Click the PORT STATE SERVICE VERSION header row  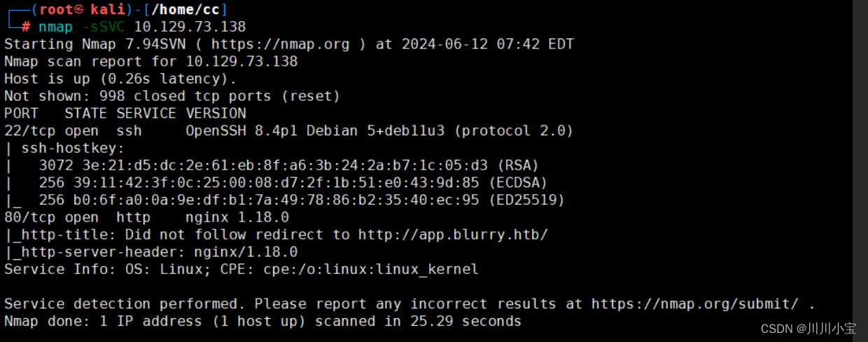pyautogui.click(x=125, y=114)
